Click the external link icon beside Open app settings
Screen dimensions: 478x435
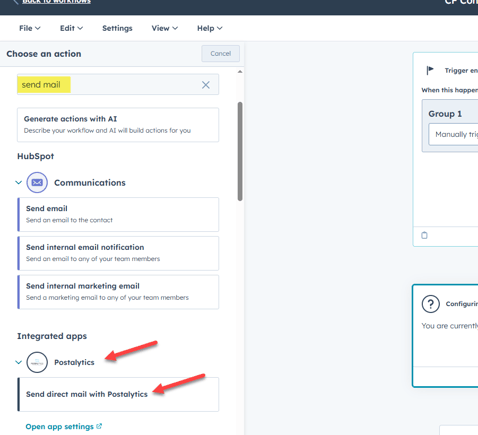[99, 426]
